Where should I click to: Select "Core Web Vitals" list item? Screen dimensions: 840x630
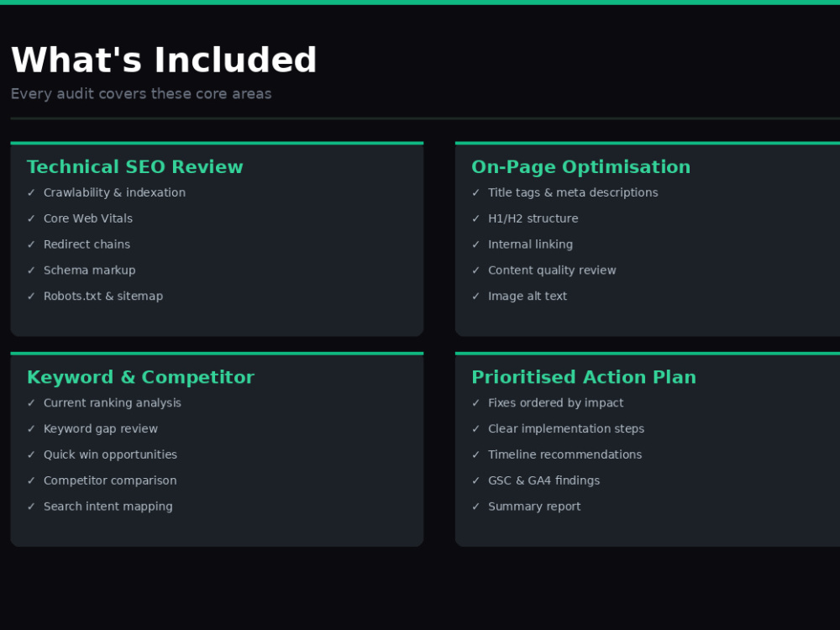(x=88, y=218)
